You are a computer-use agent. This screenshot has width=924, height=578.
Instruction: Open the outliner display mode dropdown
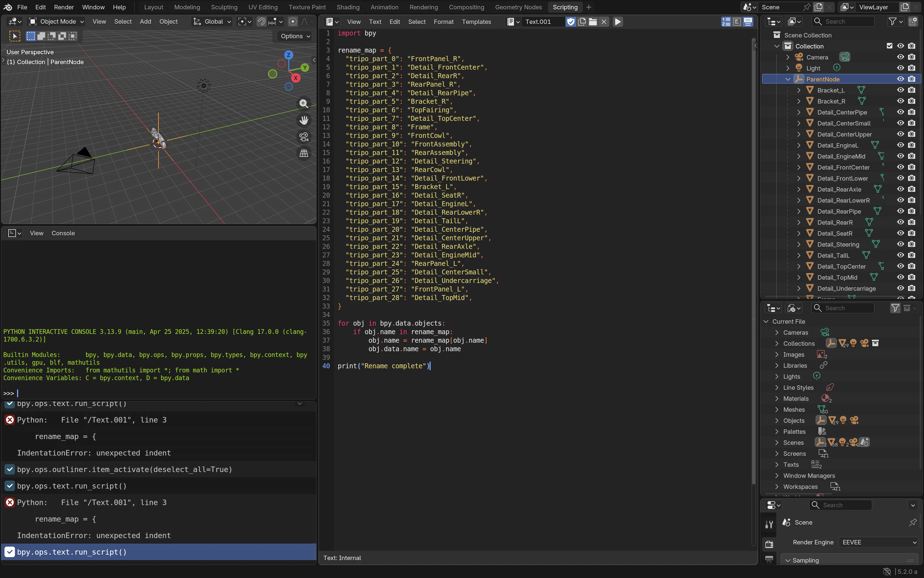point(794,22)
